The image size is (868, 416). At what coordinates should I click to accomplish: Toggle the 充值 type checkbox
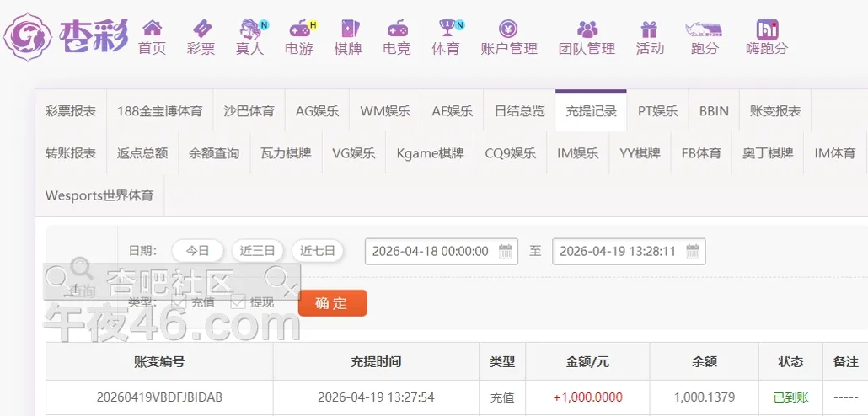[x=179, y=301]
